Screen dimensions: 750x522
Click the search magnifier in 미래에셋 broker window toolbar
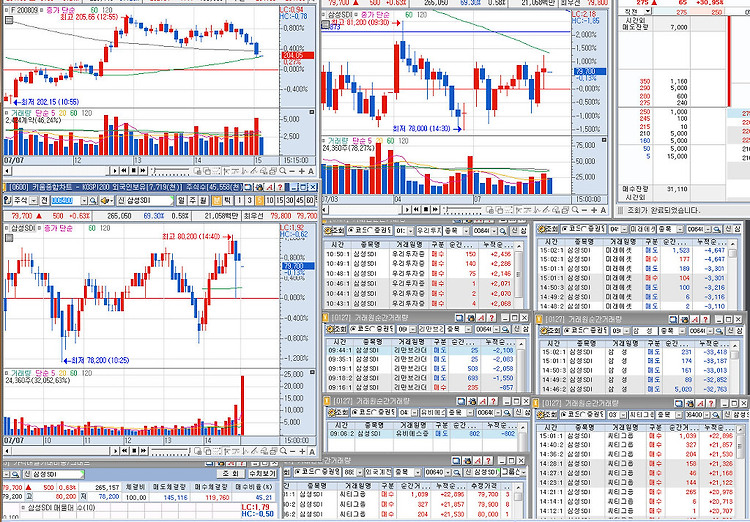tap(717, 230)
